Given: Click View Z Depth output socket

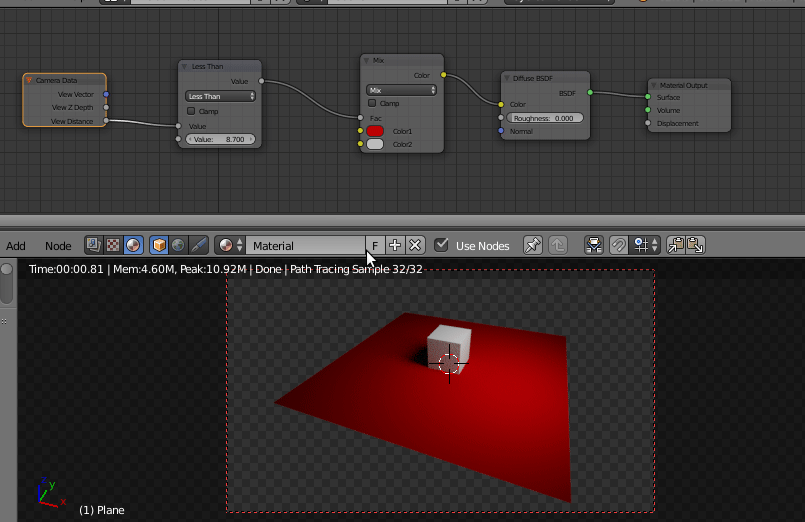Looking at the screenshot, I should [x=106, y=107].
